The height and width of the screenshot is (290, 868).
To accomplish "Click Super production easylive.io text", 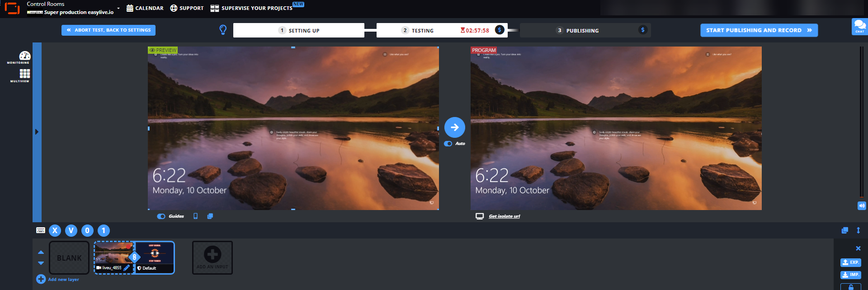I will (x=79, y=12).
